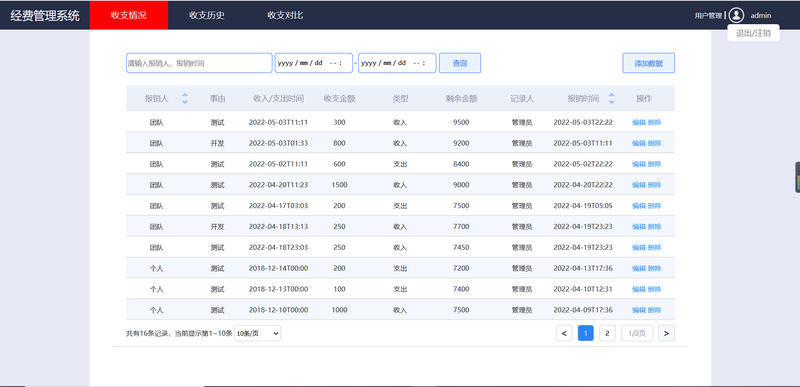
Task: Go to page 1
Action: (586, 333)
